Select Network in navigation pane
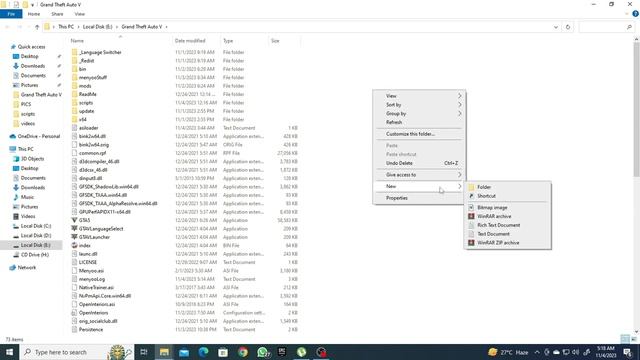Screen dimensions: 640x360 click(27, 268)
